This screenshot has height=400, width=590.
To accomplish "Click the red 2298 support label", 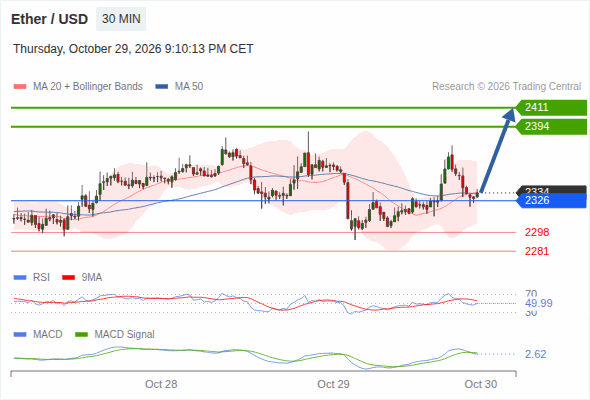I will tap(537, 233).
